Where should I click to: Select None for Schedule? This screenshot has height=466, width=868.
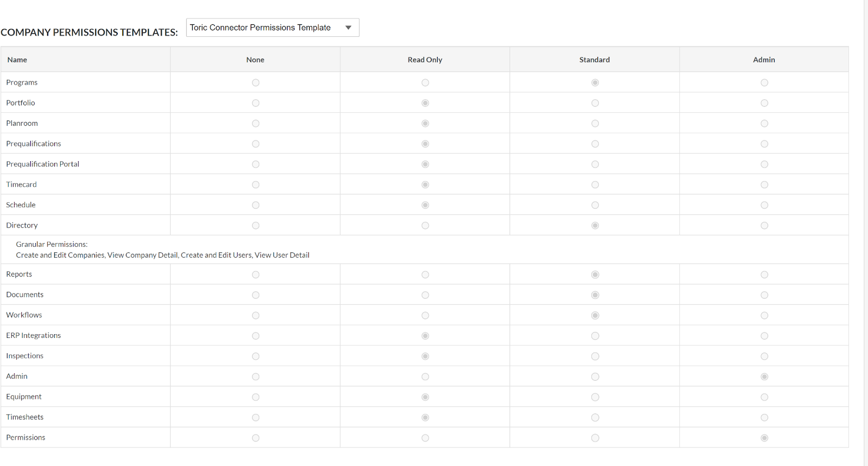(x=256, y=205)
